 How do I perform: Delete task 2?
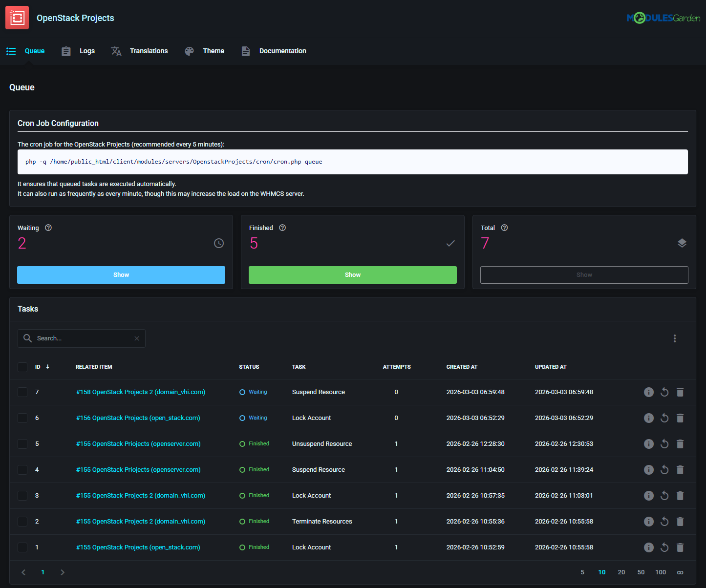pos(680,522)
